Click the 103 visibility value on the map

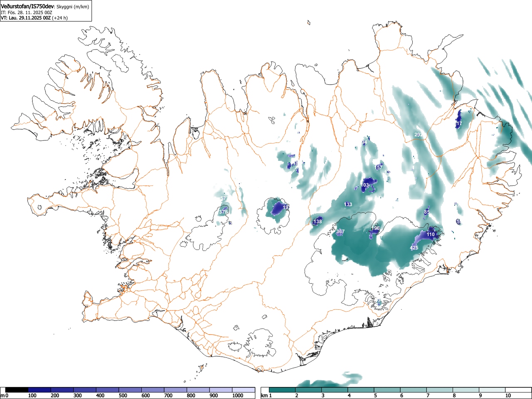click(x=365, y=185)
